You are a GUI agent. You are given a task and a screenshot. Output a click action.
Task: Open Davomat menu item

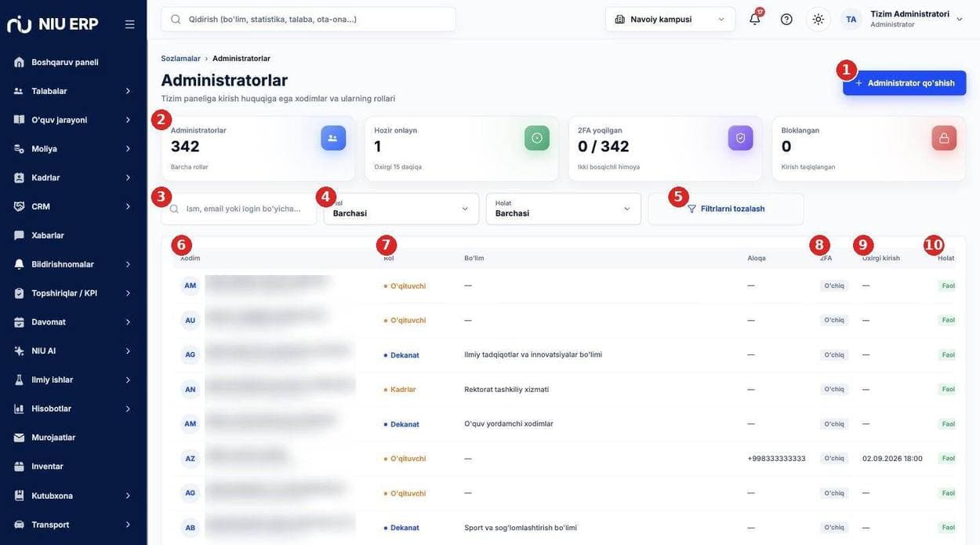point(73,322)
